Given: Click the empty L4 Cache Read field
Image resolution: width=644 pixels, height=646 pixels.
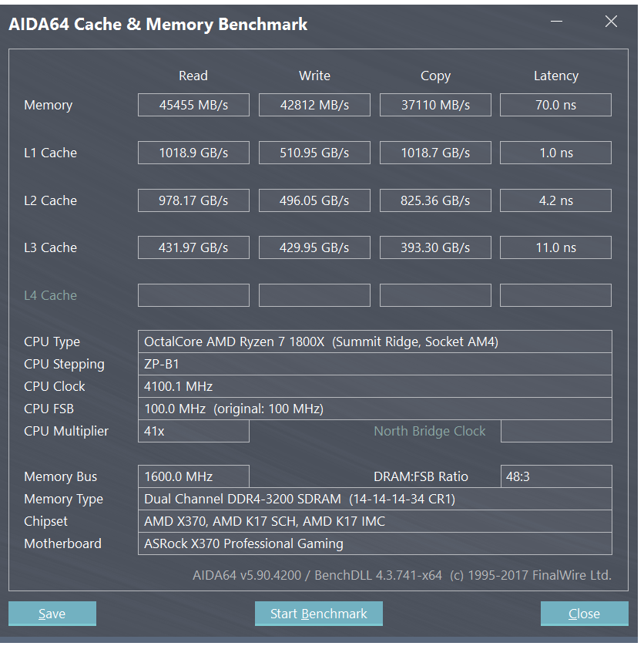Looking at the screenshot, I should pyautogui.click(x=193, y=295).
